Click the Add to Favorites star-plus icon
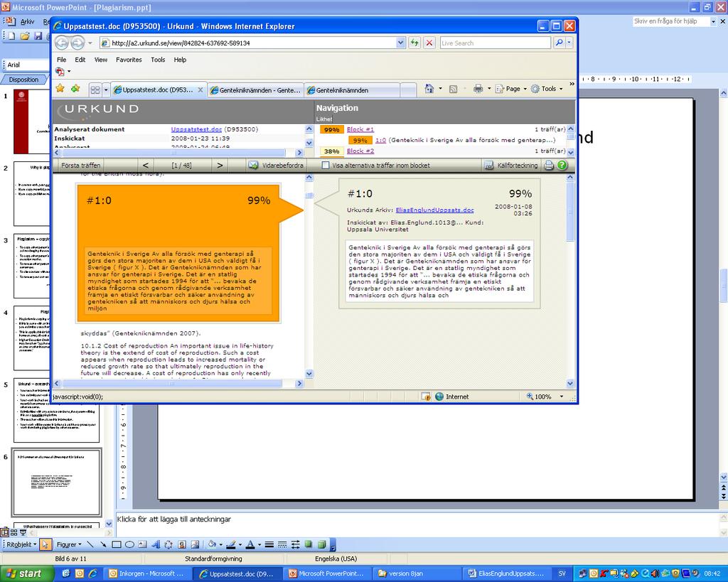 coord(75,89)
